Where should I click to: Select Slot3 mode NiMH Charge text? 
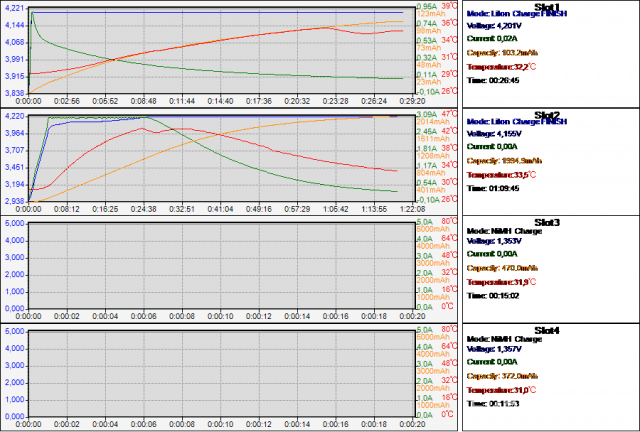pyautogui.click(x=504, y=231)
